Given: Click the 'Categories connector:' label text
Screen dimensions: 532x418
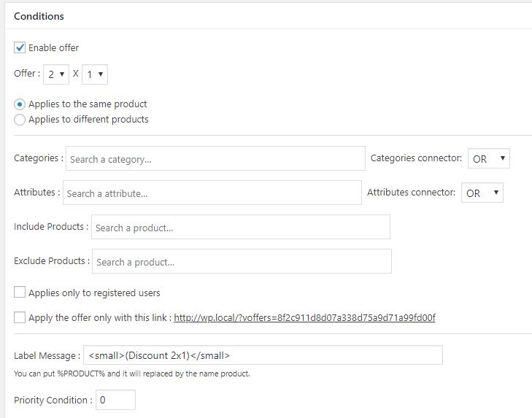Looking at the screenshot, I should tap(416, 158).
